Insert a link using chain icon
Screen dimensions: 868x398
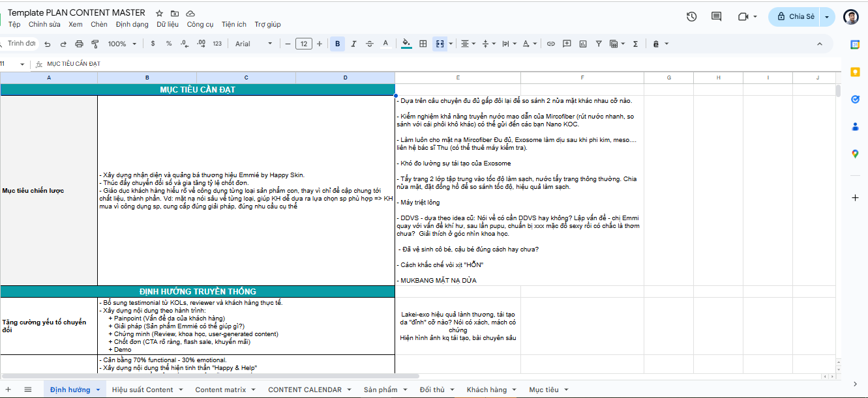550,44
